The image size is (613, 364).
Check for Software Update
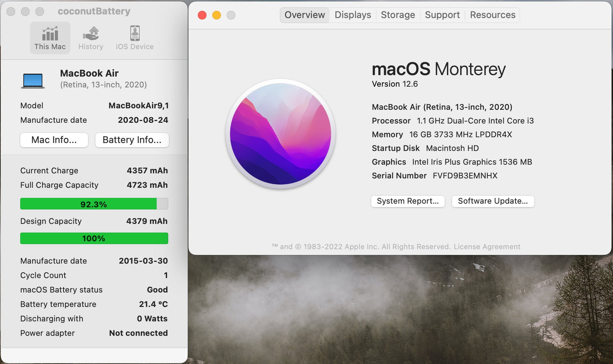click(493, 201)
